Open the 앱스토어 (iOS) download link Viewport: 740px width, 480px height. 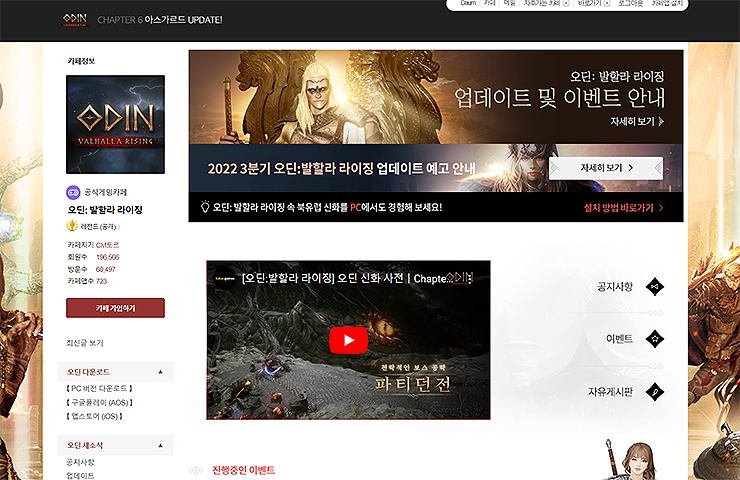tap(94, 416)
